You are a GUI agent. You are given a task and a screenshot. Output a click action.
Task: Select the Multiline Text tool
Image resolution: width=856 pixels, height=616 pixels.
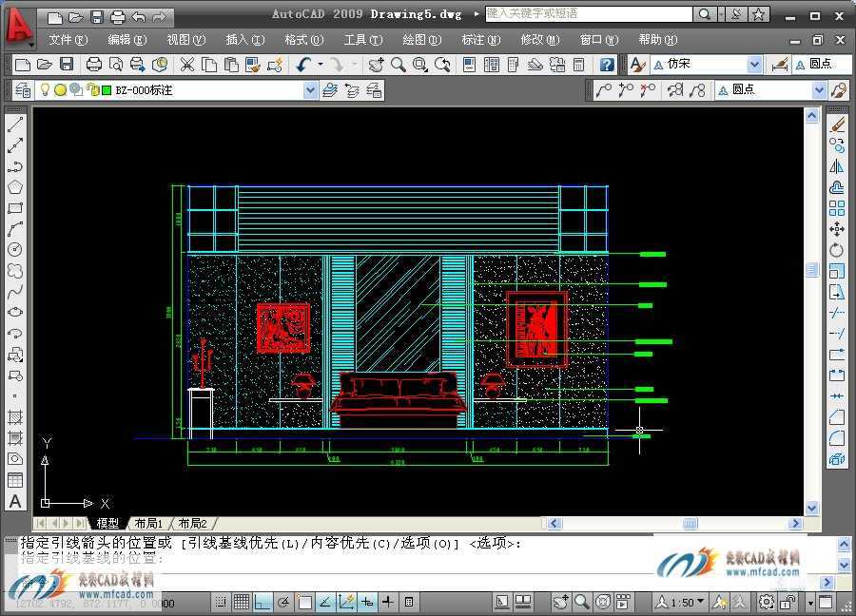click(x=15, y=501)
